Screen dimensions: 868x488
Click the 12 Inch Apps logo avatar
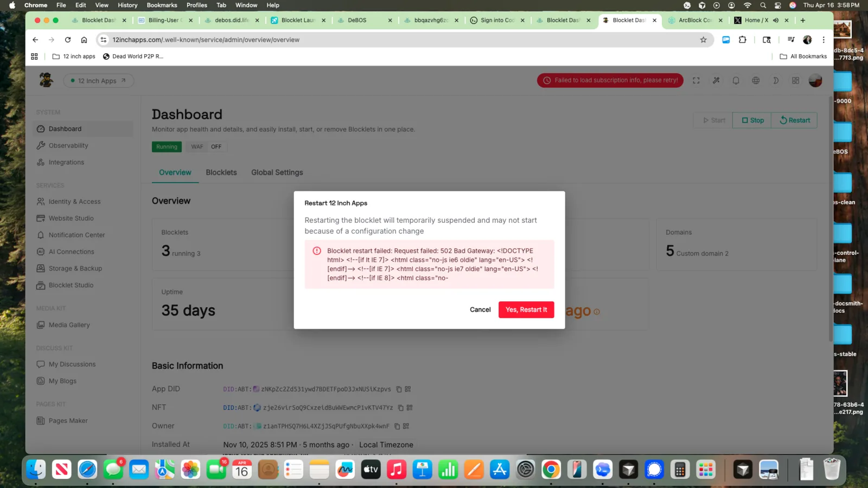point(46,80)
